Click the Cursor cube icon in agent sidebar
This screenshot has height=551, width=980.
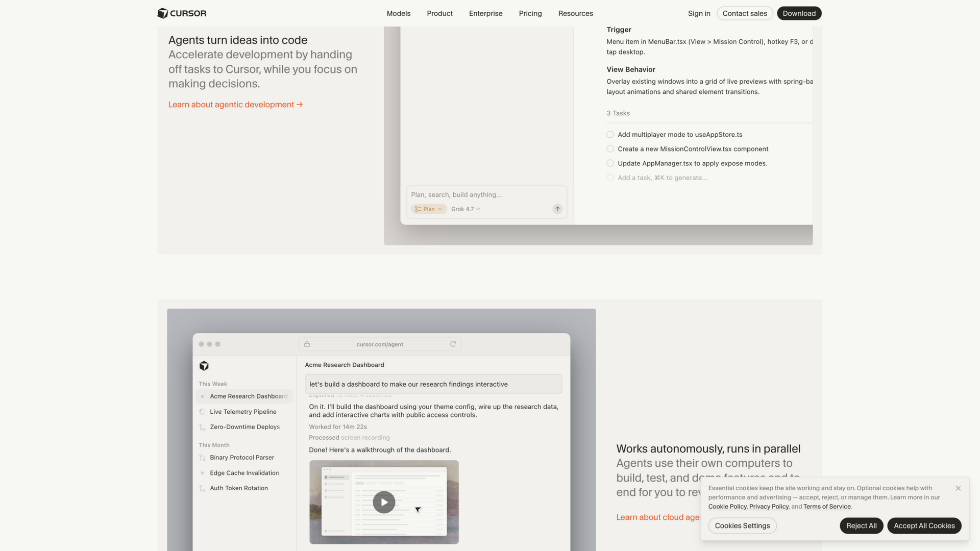(x=204, y=366)
